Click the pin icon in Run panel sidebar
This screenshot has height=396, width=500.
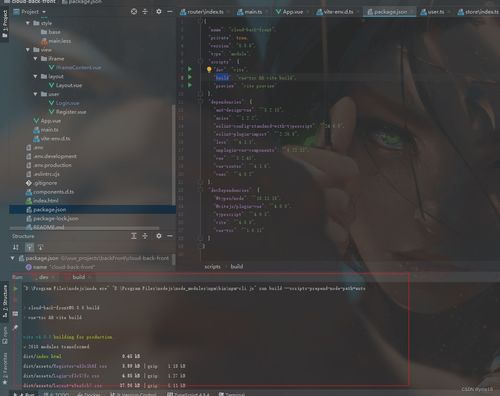coord(15,328)
